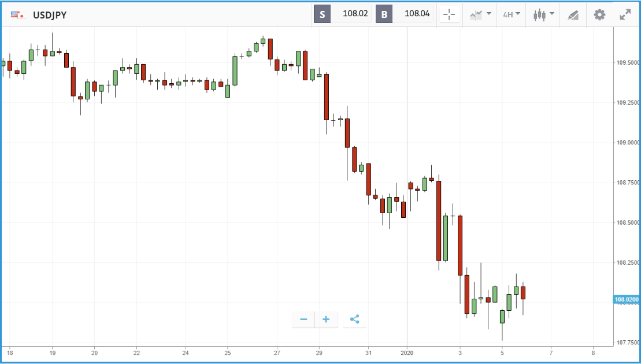The image size is (641, 364).
Task: Click the 29 date axis label
Action: pos(319,353)
